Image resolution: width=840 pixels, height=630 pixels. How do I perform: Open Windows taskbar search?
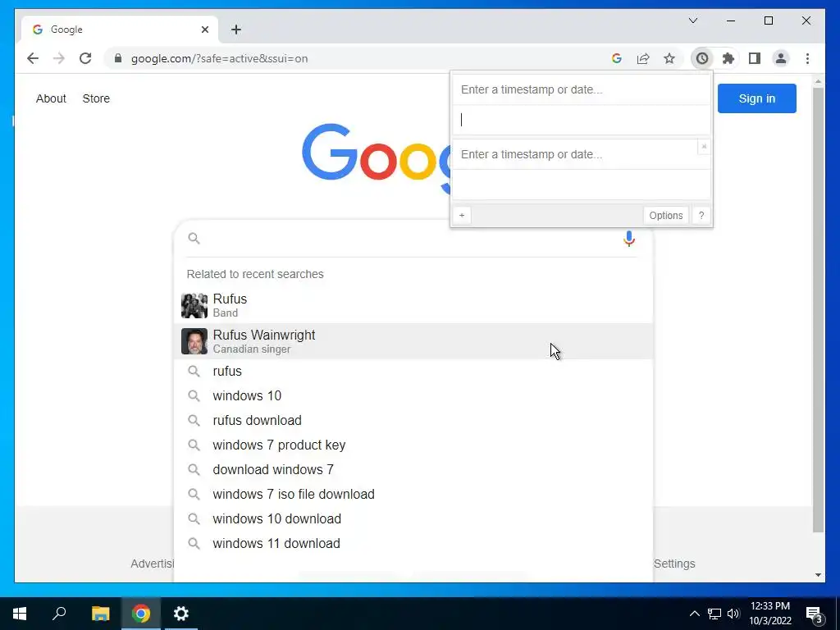[59, 614]
